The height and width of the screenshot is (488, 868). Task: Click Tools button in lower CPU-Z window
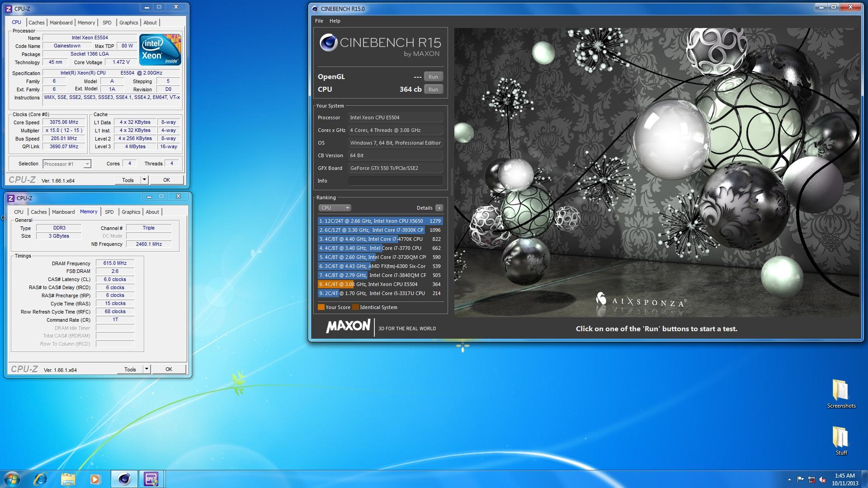(130, 369)
